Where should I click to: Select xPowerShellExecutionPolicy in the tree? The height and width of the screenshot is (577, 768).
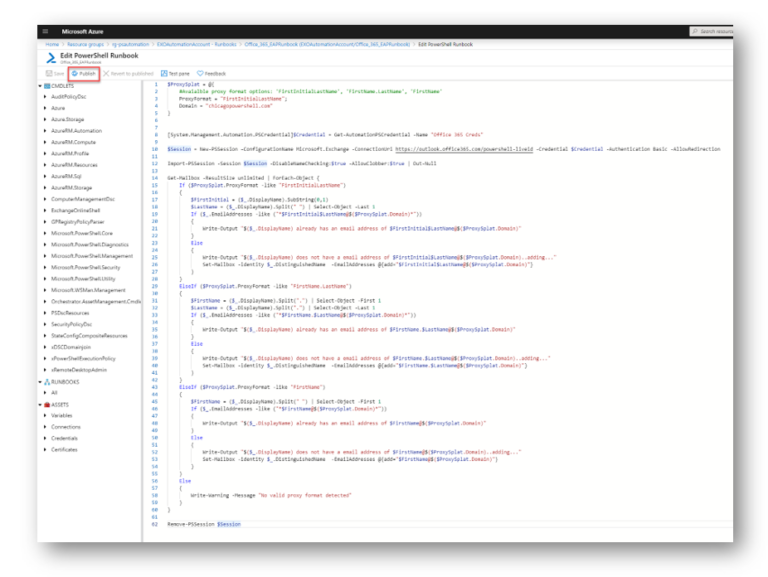tap(83, 359)
